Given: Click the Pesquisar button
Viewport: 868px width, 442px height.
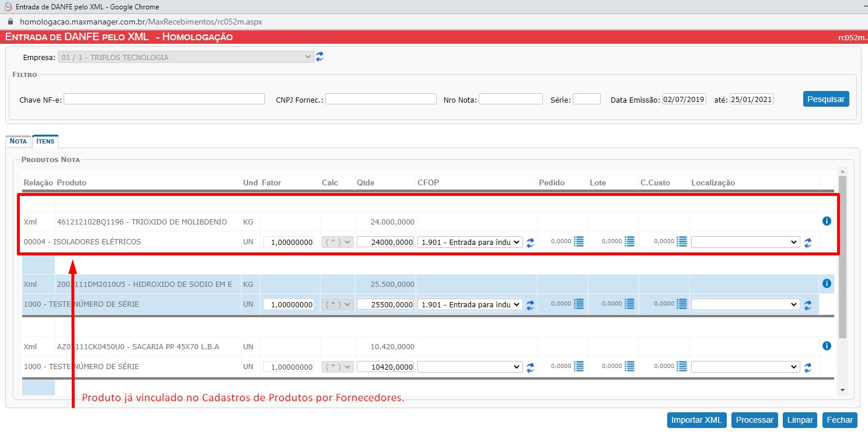Looking at the screenshot, I should 826,99.
